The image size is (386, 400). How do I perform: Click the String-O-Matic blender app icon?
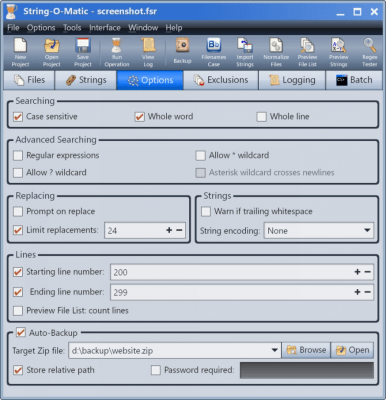point(11,12)
